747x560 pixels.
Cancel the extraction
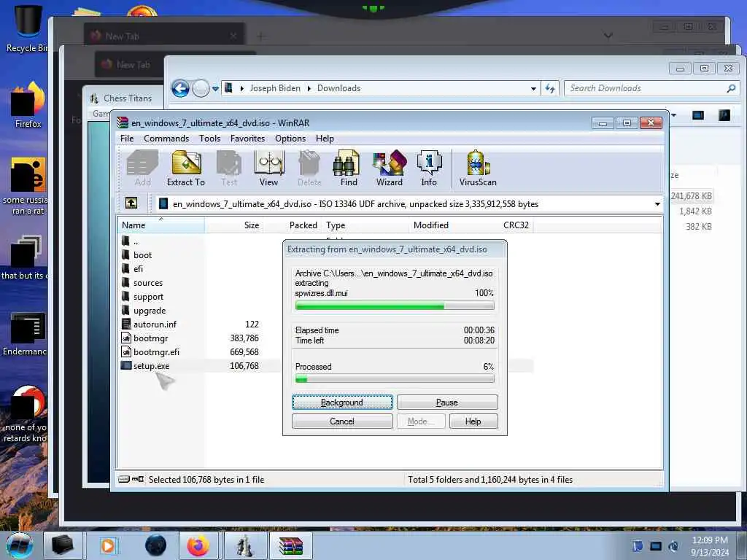click(x=342, y=421)
